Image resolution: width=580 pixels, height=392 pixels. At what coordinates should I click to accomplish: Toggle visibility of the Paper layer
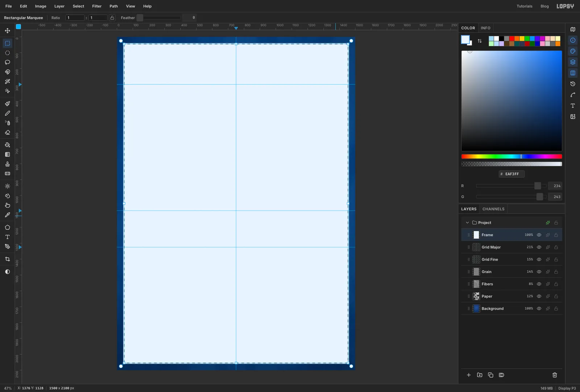click(539, 296)
